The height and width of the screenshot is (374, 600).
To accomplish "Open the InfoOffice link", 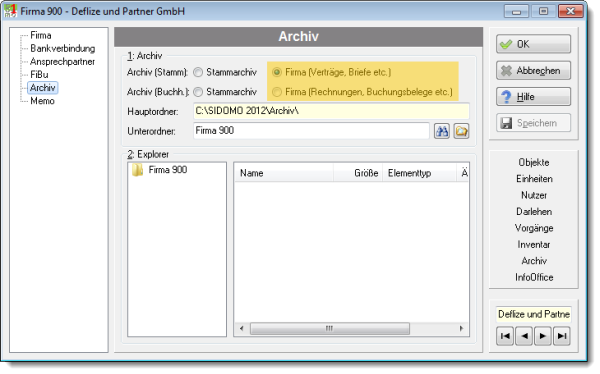I will pyautogui.click(x=534, y=278).
